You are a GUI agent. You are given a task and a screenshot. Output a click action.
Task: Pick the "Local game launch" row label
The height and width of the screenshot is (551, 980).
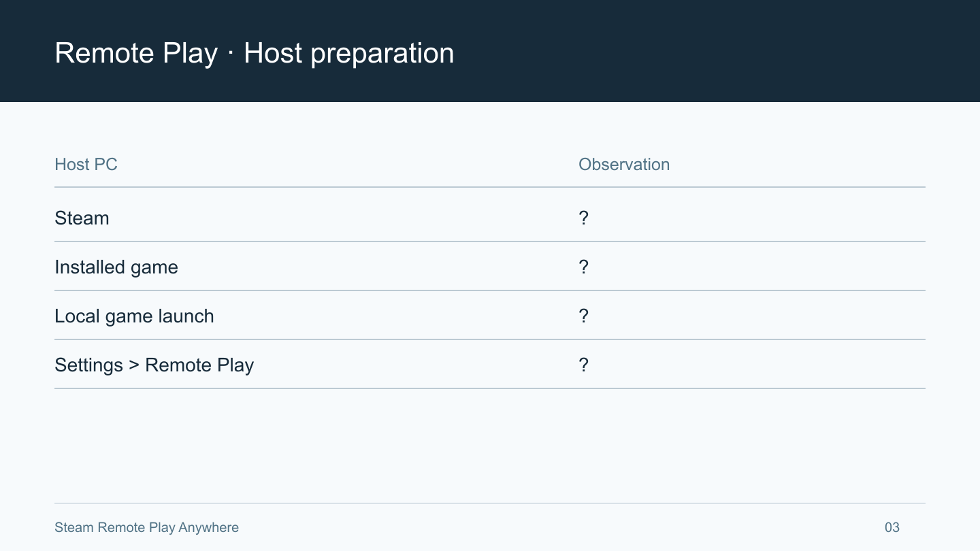coord(134,316)
